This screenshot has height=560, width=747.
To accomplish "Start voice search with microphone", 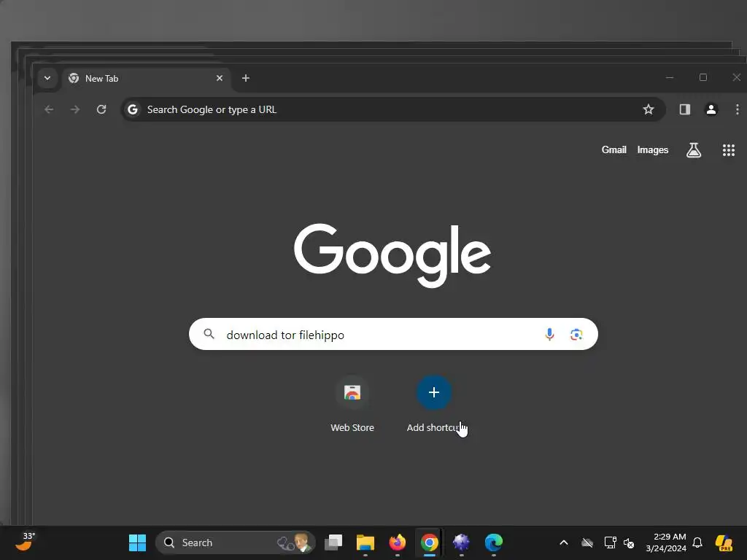I will coord(549,334).
